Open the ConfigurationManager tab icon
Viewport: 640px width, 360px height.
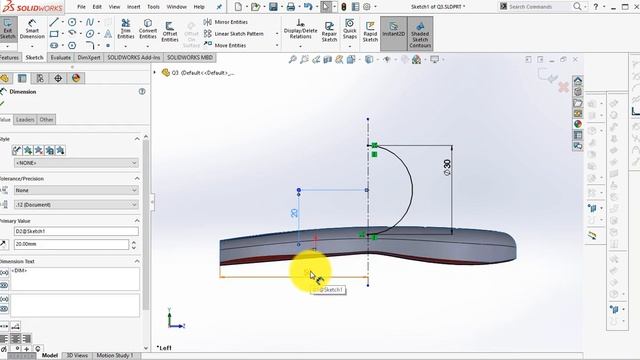(40, 78)
